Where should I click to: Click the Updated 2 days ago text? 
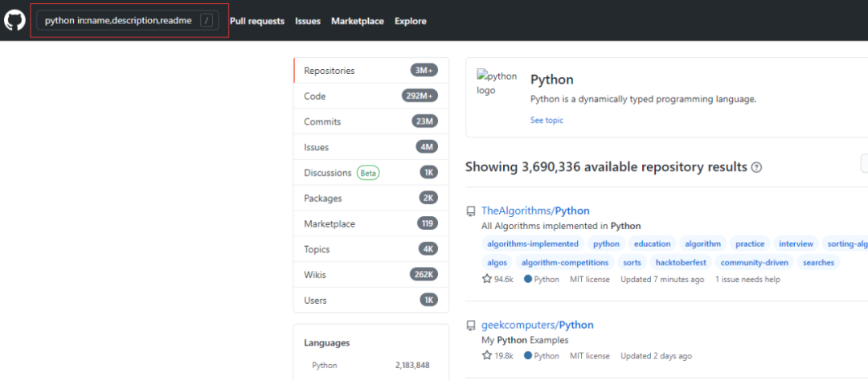pos(656,356)
